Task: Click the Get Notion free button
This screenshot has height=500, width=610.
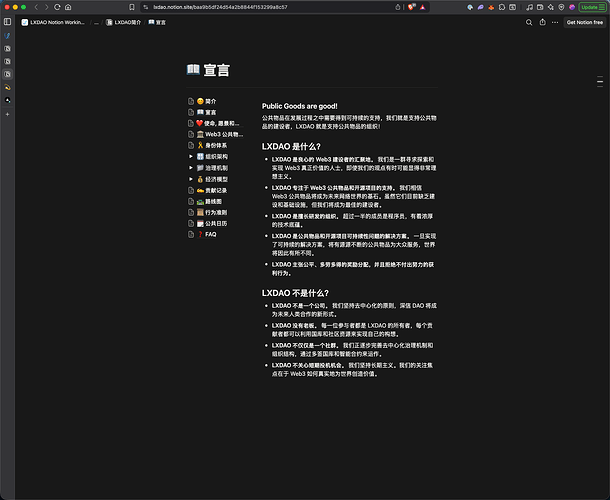Action: 584,21
